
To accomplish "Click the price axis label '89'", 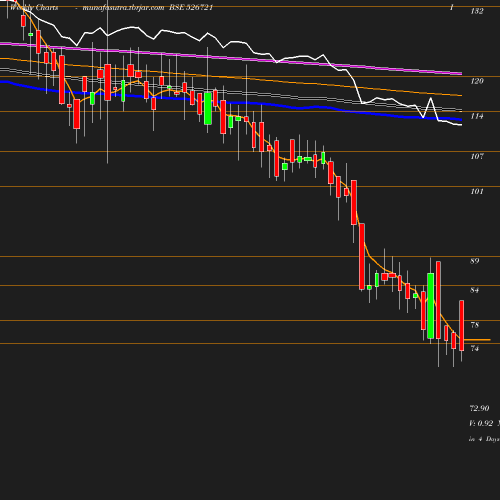I will 475,261.
